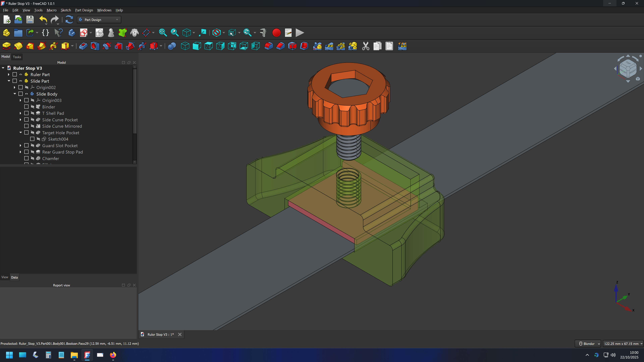644x362 pixels.
Task: Switch to the View property tab
Action: coord(5,277)
